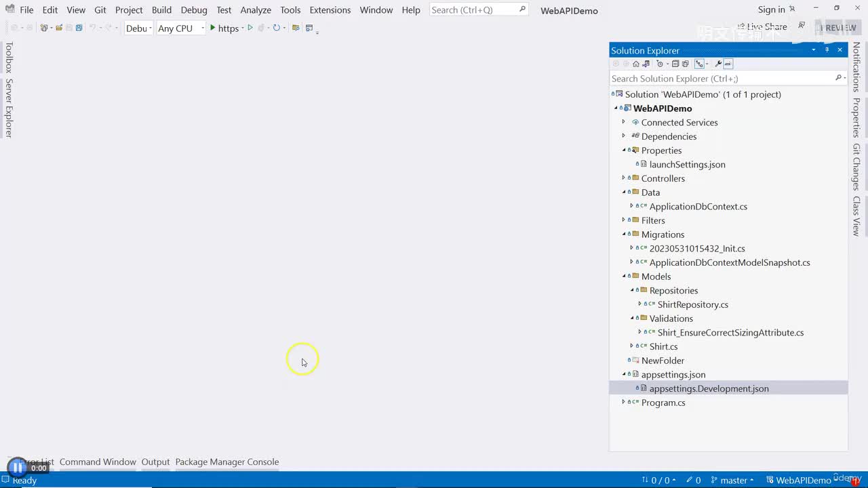
Task: Select Shirt_EnsureCorrectSizingAttribute.cs file
Action: click(x=730, y=333)
